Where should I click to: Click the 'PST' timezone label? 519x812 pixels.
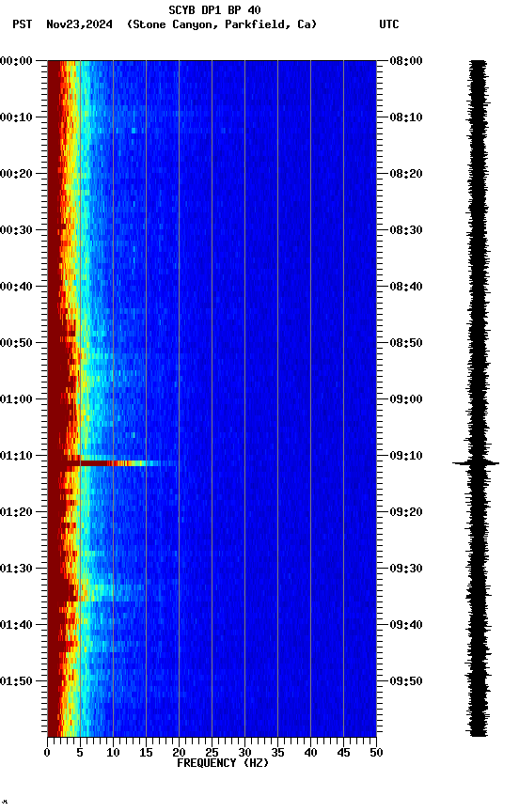(22, 24)
